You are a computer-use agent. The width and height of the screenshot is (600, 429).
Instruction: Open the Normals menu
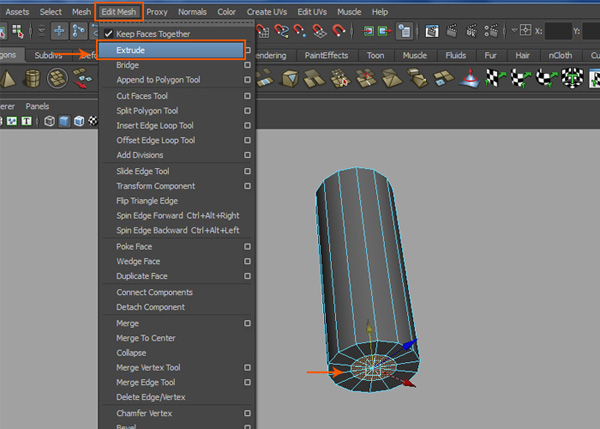(x=194, y=11)
